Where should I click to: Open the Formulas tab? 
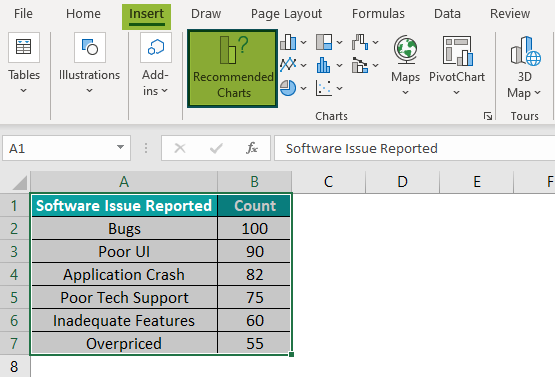click(378, 14)
